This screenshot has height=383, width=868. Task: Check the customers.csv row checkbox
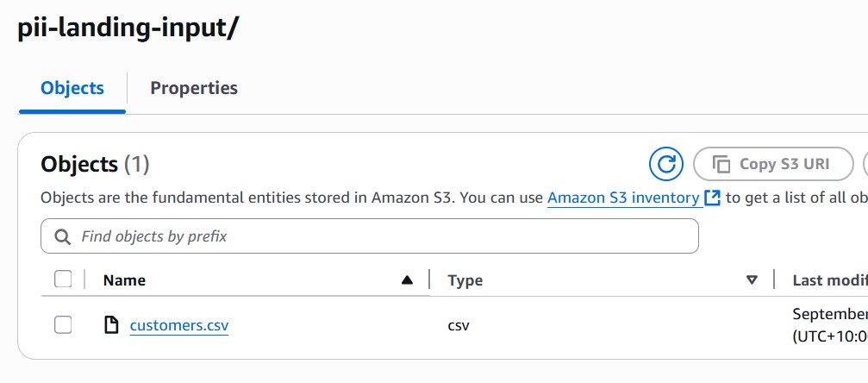click(x=62, y=325)
